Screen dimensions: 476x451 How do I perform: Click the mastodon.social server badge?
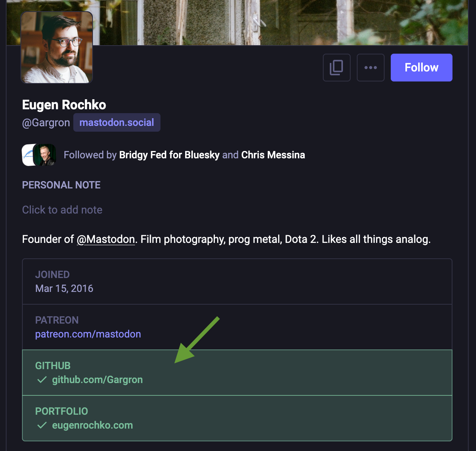[117, 122]
